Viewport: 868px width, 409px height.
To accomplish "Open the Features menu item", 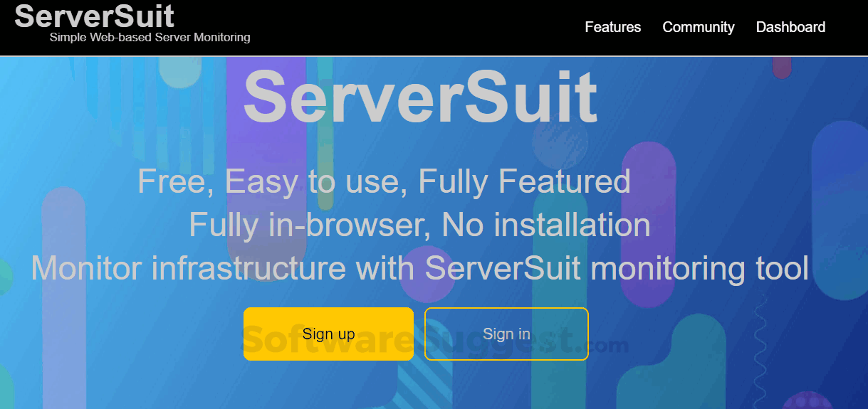I will pyautogui.click(x=612, y=27).
